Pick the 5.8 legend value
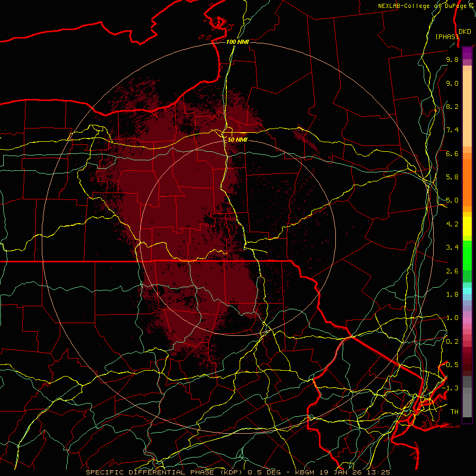This screenshot has width=476, height=476. pos(452,177)
